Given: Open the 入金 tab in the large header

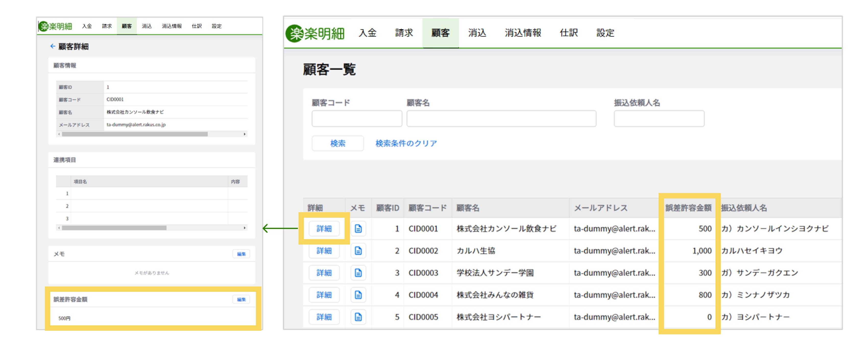Looking at the screenshot, I should pos(367,33).
